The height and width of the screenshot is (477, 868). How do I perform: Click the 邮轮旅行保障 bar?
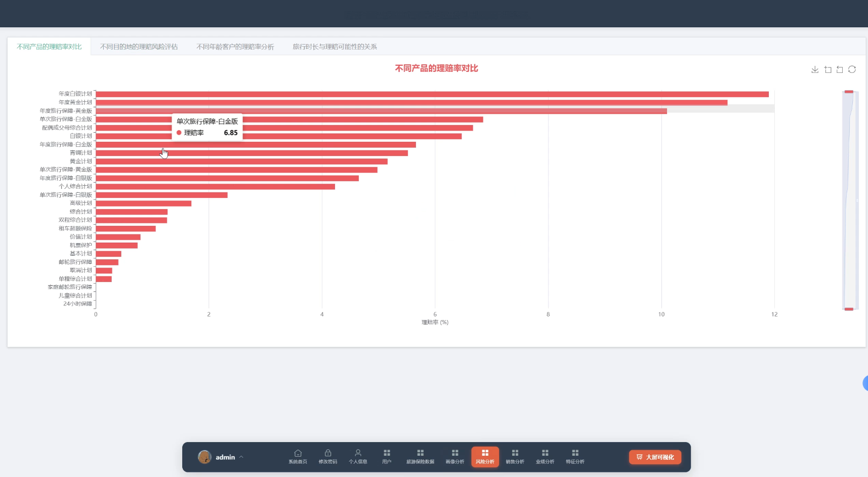click(107, 262)
